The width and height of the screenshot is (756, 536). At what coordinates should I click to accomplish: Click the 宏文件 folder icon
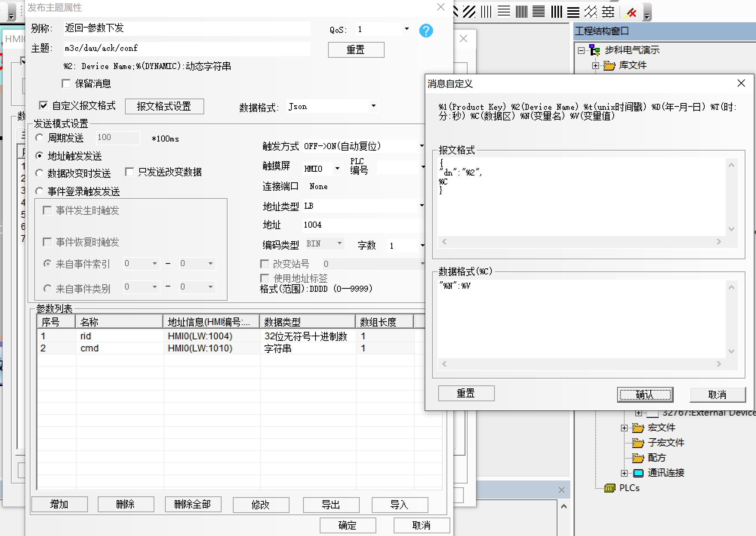pos(638,428)
